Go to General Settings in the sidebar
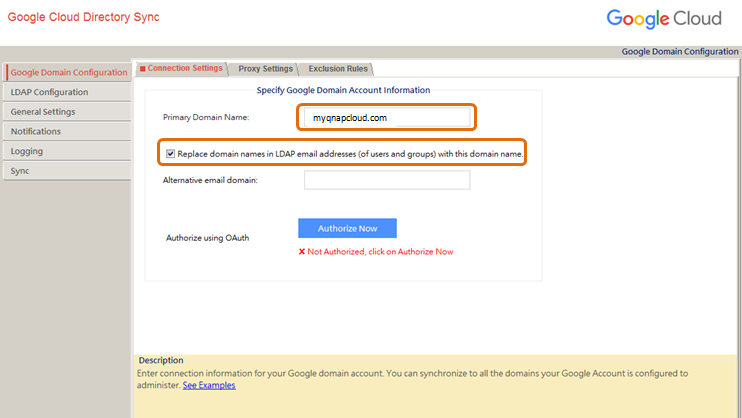This screenshot has height=418, width=742. pos(43,112)
